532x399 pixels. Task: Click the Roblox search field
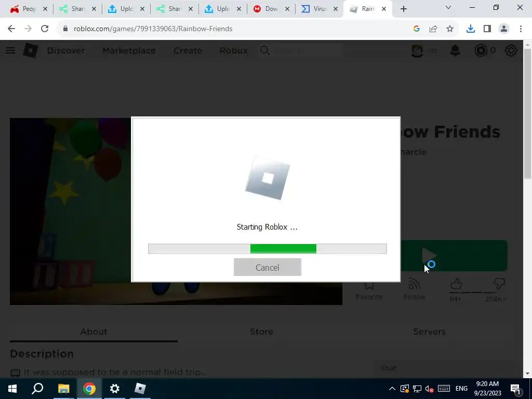coord(300,50)
